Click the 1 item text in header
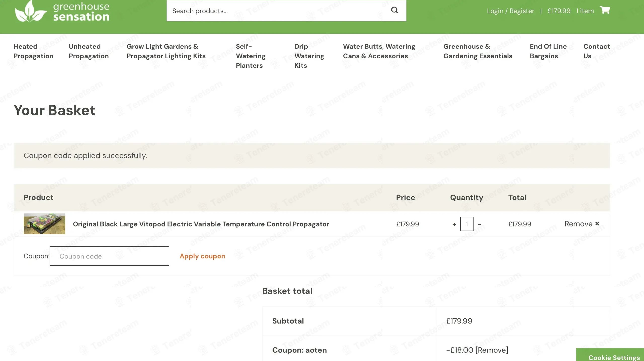Screen dimensions: 644x361 coord(585,11)
